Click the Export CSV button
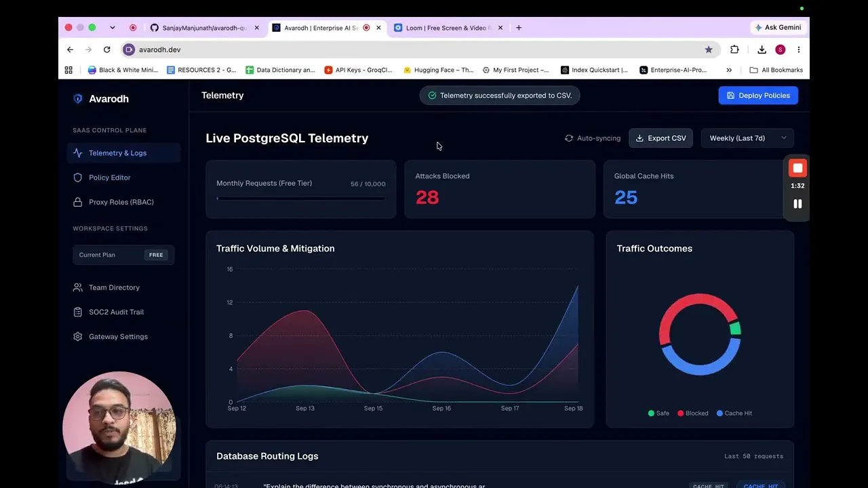The width and height of the screenshot is (868, 488). pos(660,138)
